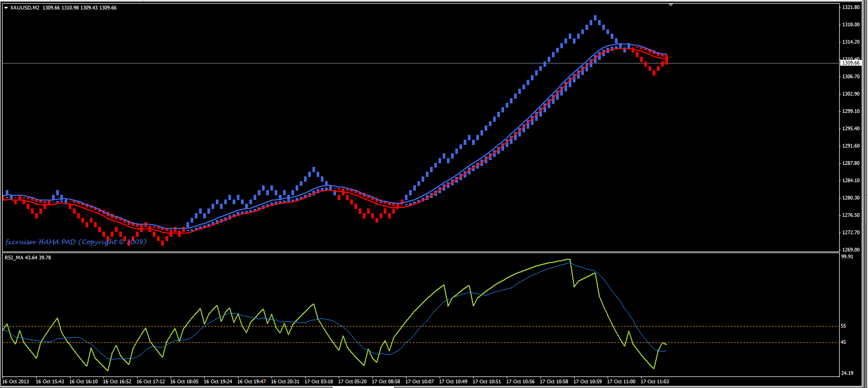Click time label 17 Oct 10:59
This screenshot has width=868, height=388.
(588, 382)
